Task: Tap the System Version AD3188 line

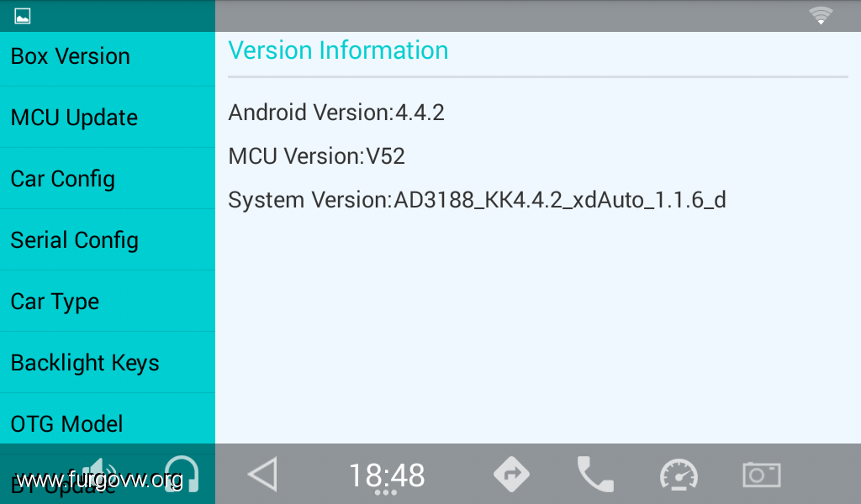Action: click(478, 200)
